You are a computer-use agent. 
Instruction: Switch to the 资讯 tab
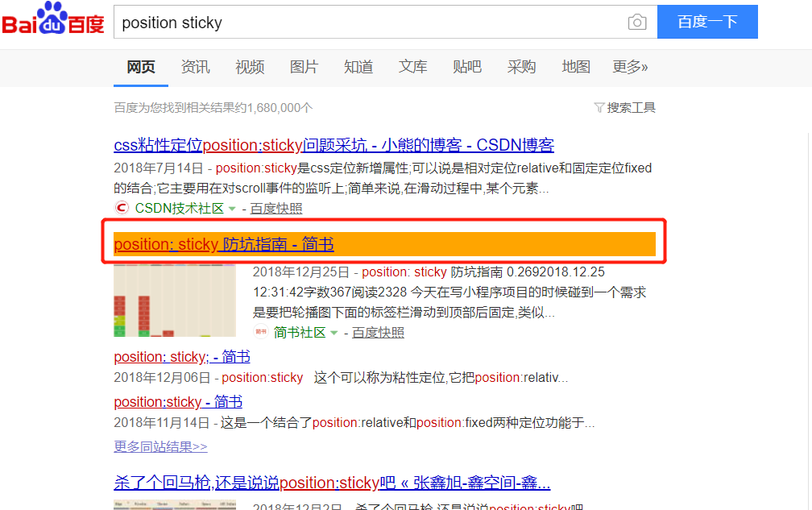[195, 68]
